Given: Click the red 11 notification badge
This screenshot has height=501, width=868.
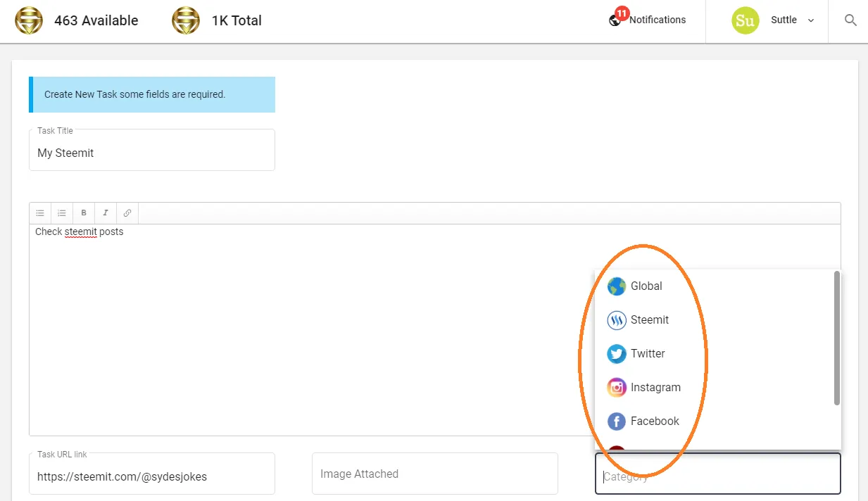Looking at the screenshot, I should coord(622,13).
